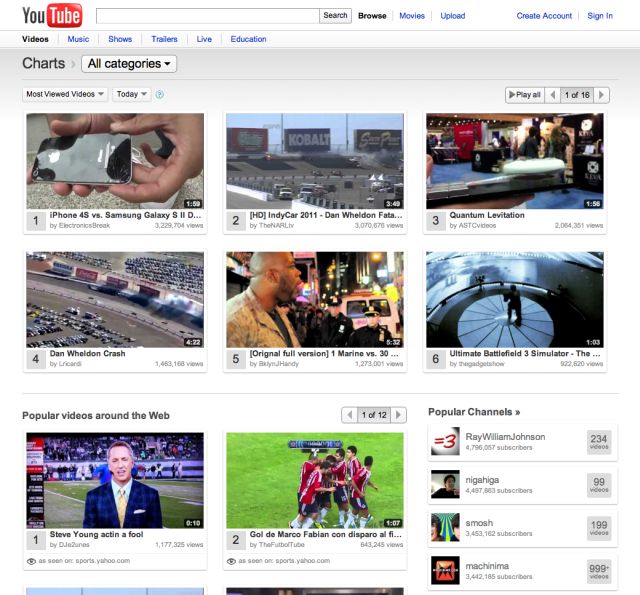Click the 199 videos badge for smosh
The height and width of the screenshot is (595, 640).
(599, 527)
